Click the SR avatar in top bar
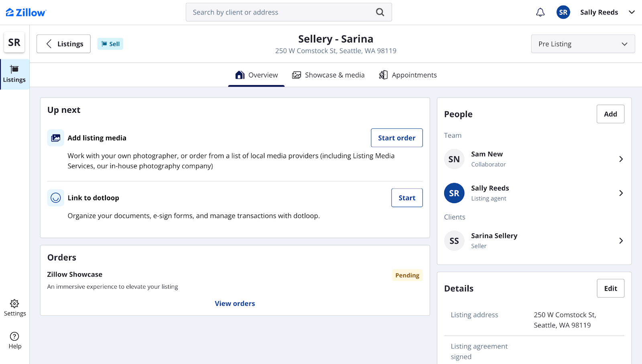Image resolution: width=642 pixels, height=364 pixels. click(x=563, y=12)
